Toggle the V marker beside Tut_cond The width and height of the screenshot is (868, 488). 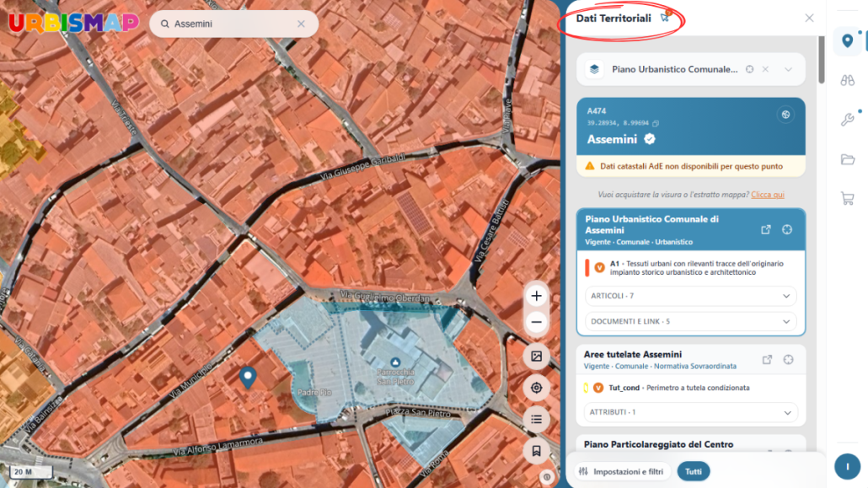(x=597, y=388)
